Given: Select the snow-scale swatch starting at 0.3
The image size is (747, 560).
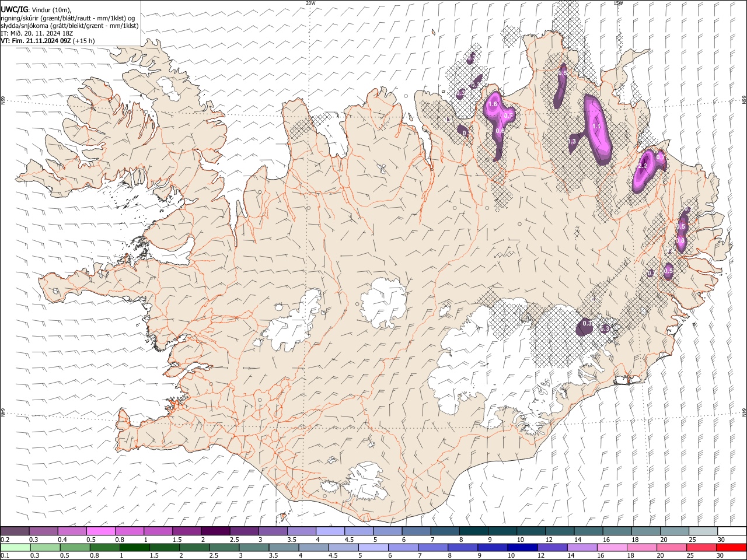Looking at the screenshot, I should click(44, 531).
